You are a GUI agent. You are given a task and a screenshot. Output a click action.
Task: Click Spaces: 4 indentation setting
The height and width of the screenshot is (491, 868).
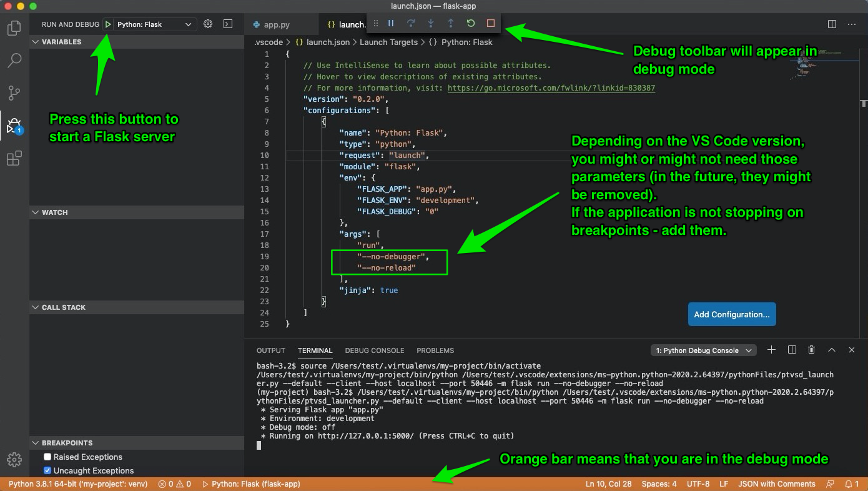tap(659, 484)
